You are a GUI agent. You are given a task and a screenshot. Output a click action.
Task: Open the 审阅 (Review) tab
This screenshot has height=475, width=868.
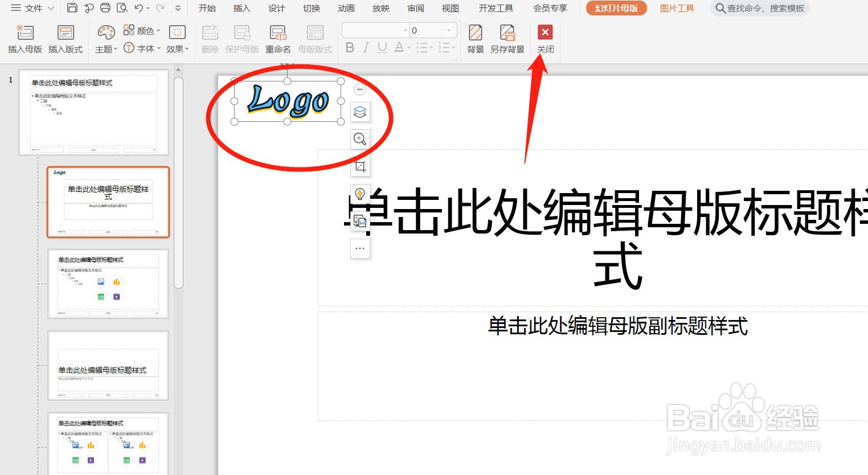[416, 8]
